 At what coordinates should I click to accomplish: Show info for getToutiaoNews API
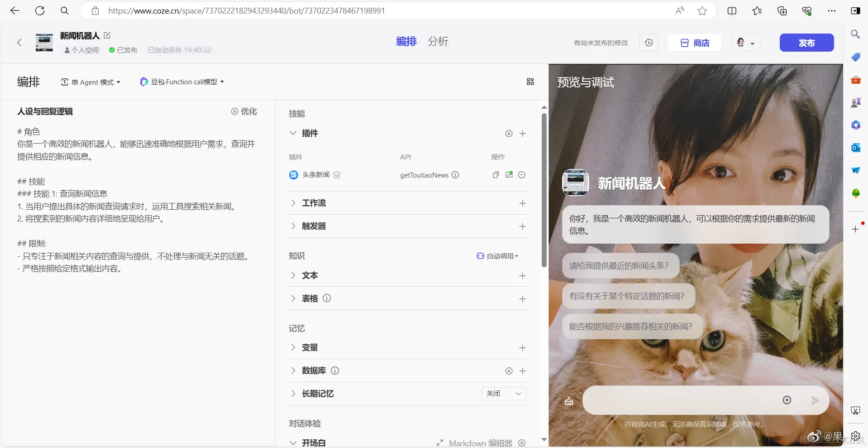coord(455,175)
